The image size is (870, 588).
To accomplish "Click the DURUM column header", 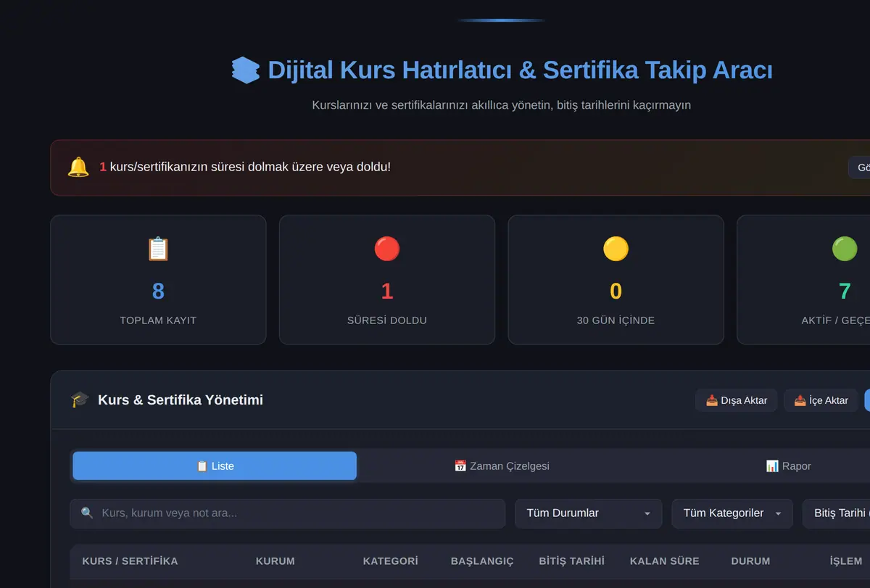I will point(750,561).
